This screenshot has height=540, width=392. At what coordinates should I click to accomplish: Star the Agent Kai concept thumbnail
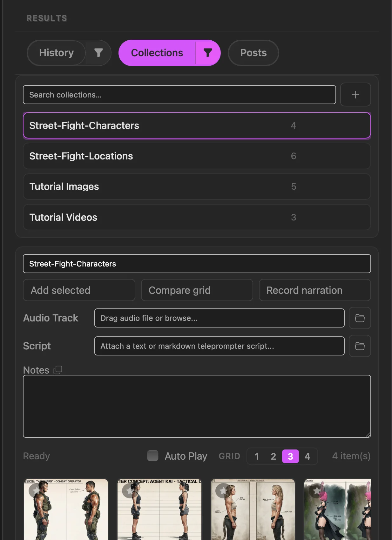point(129,490)
